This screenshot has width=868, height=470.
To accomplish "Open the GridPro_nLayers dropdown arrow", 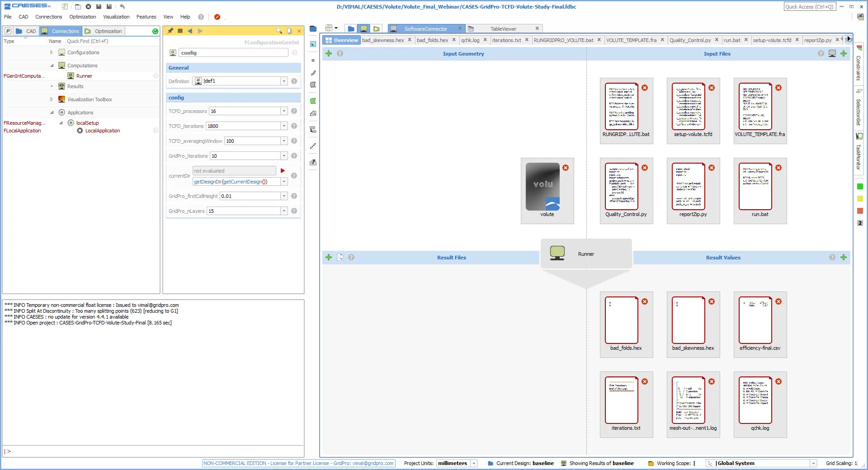I will [284, 211].
